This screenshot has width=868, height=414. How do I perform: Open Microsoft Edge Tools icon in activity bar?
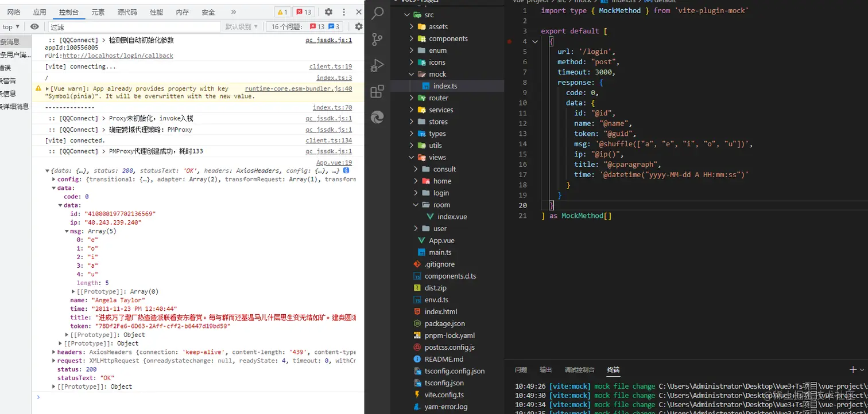coord(377,118)
